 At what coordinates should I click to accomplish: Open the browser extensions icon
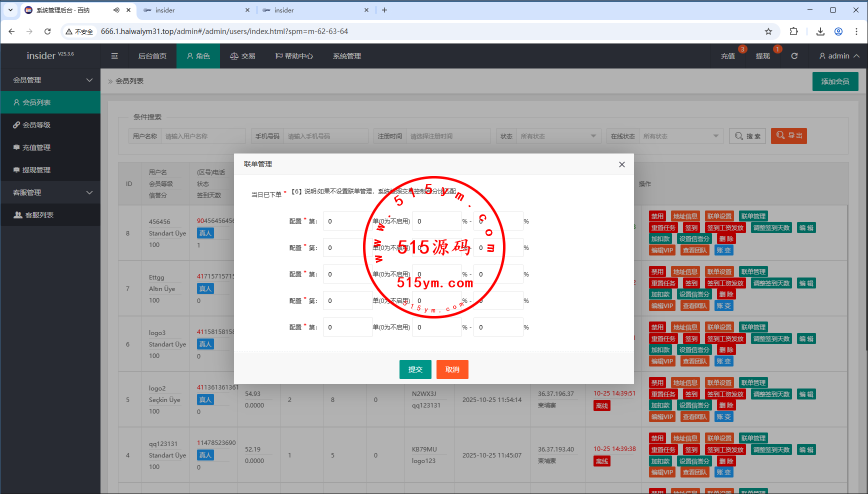793,31
